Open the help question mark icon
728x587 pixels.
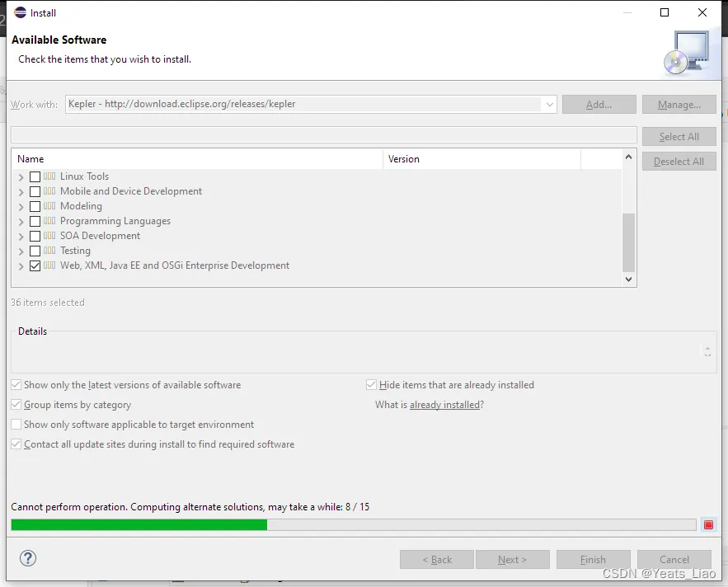click(28, 558)
